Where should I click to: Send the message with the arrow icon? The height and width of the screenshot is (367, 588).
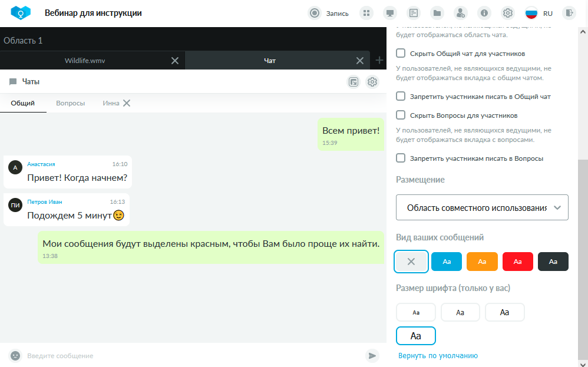372,355
